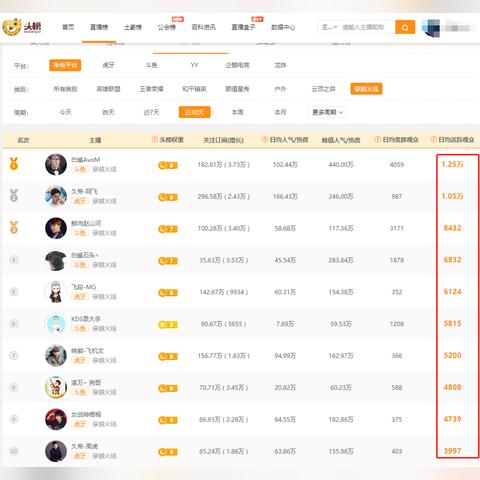
Task: Click the rank 4 circle icon
Action: (x=14, y=260)
